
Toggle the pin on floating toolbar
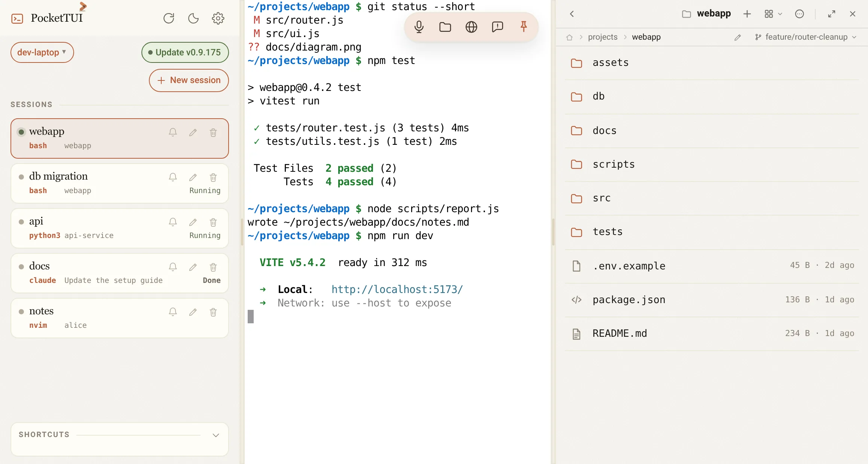[524, 27]
